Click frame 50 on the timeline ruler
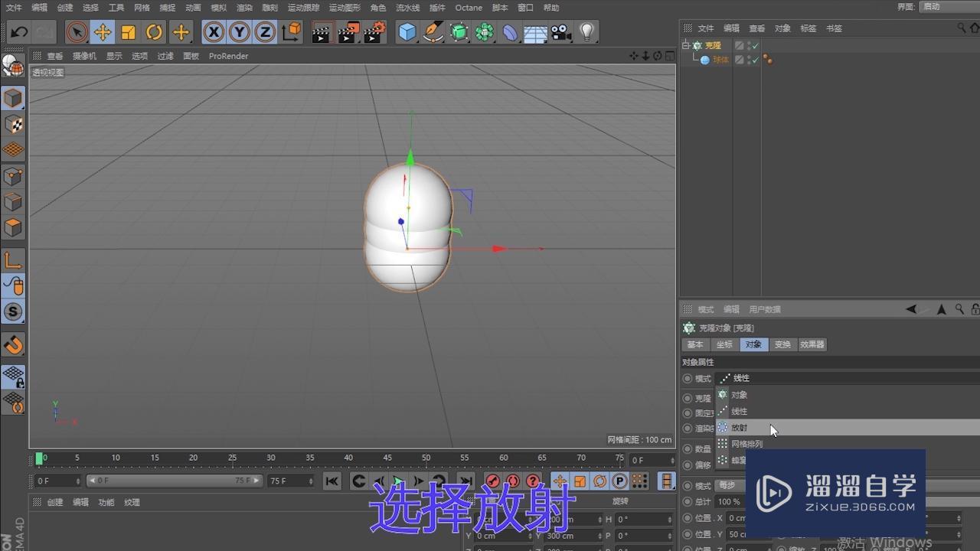980x551 pixels. coord(426,458)
